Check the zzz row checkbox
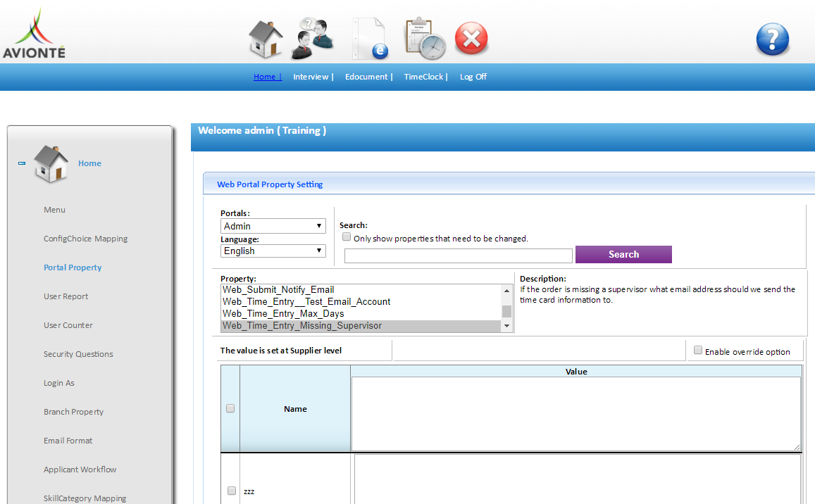 (232, 491)
